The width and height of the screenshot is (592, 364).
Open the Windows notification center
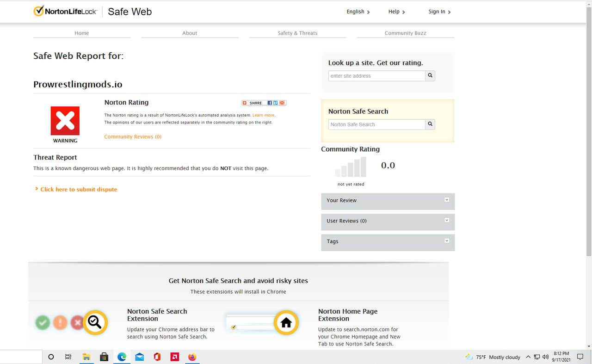[x=580, y=357]
